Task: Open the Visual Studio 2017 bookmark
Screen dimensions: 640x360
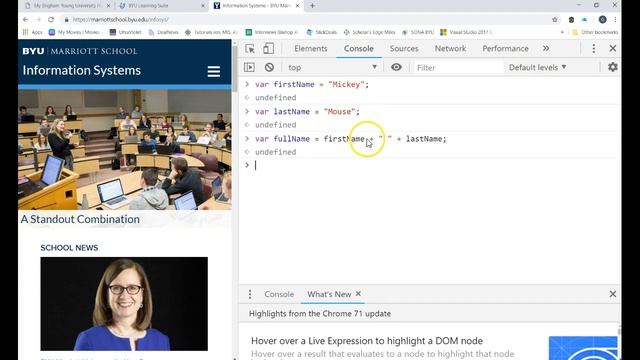Action: [466, 32]
